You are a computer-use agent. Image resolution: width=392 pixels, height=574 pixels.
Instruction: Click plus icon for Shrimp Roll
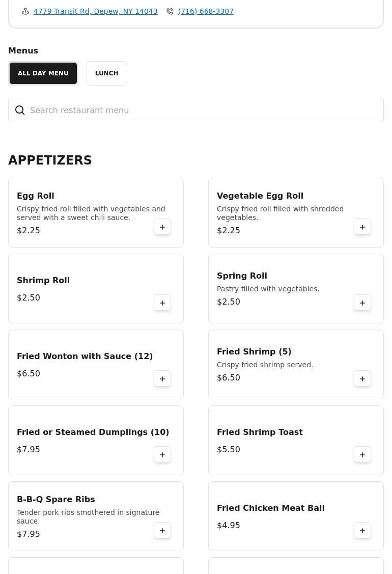tap(162, 303)
